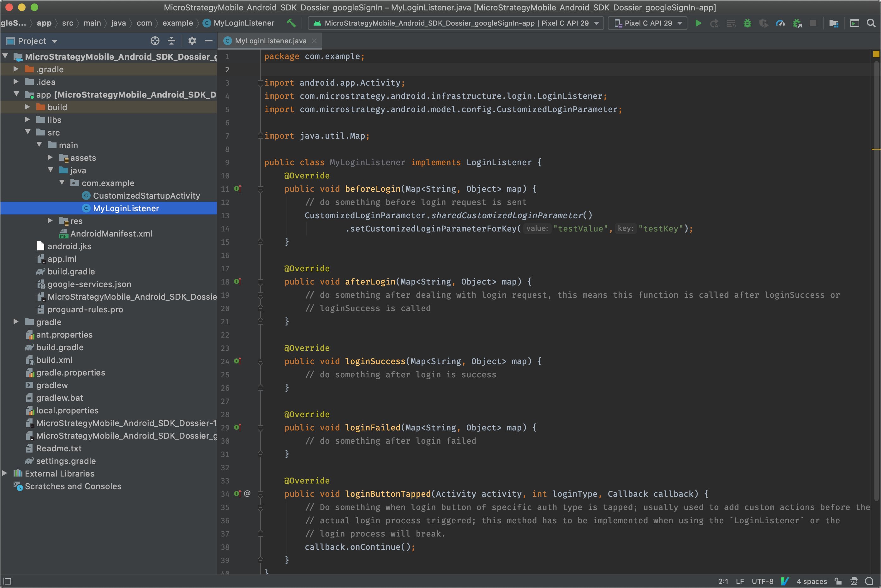Expand the assets folder

point(50,158)
